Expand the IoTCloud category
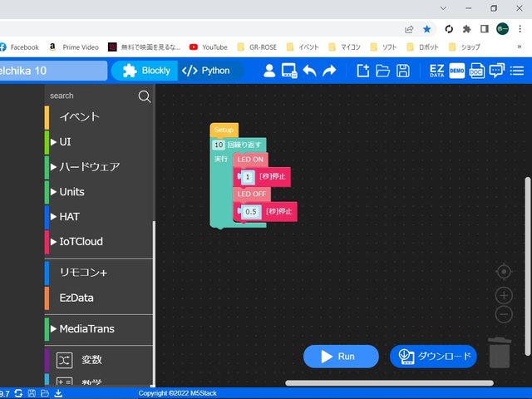Screen dimensions: 532x399 point(98,242)
